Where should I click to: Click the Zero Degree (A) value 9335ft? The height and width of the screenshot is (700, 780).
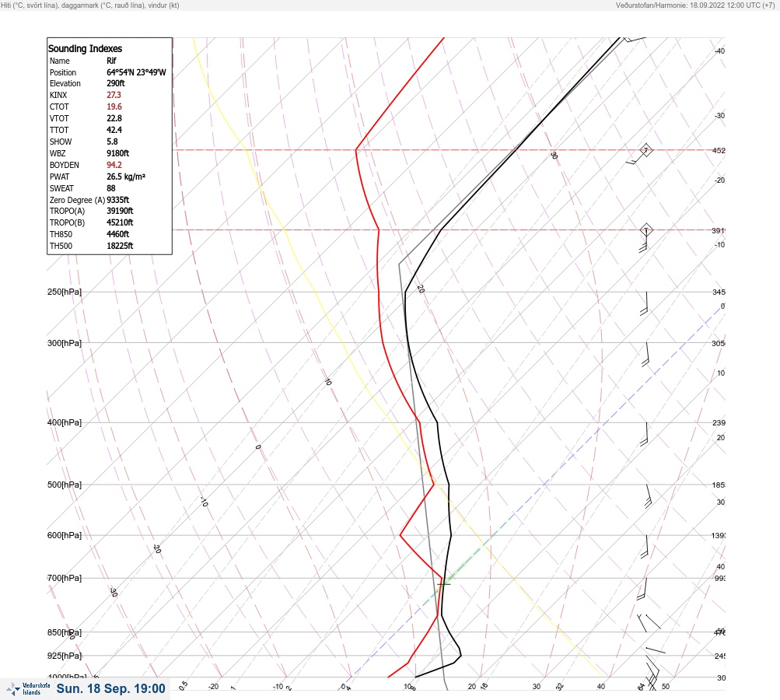[118, 200]
